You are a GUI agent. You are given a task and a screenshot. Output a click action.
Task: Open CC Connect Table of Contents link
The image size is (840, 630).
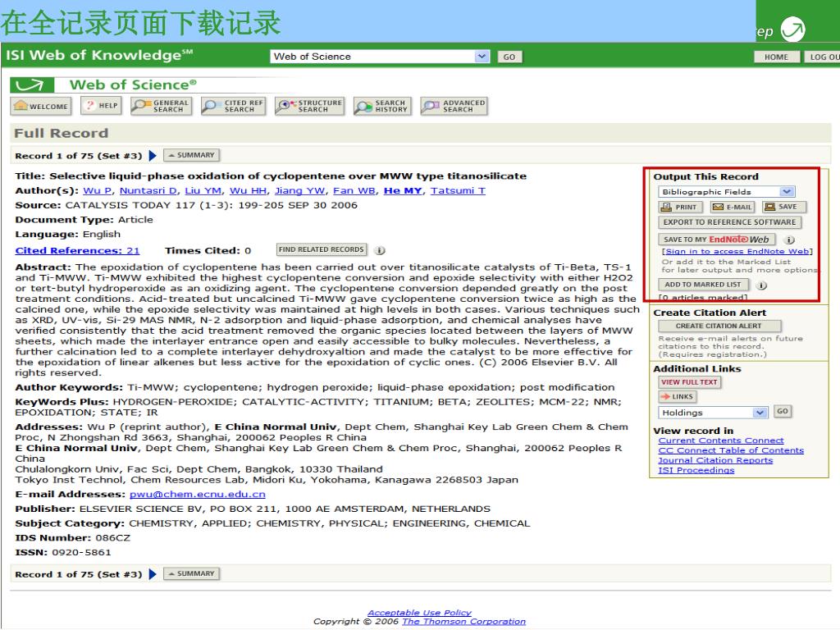731,450
